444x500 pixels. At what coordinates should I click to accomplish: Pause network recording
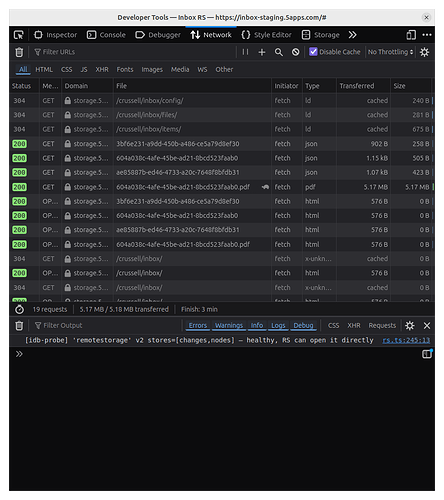(245, 52)
